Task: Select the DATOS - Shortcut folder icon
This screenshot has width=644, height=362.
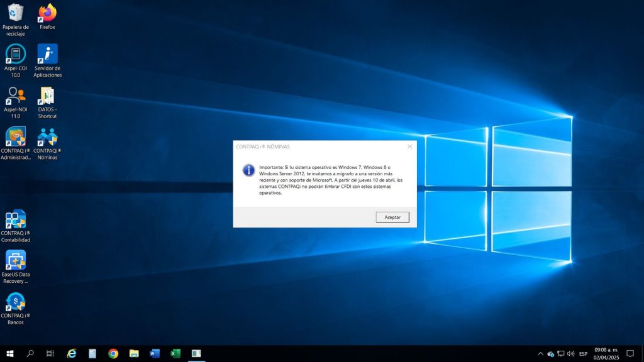Action: (47, 102)
